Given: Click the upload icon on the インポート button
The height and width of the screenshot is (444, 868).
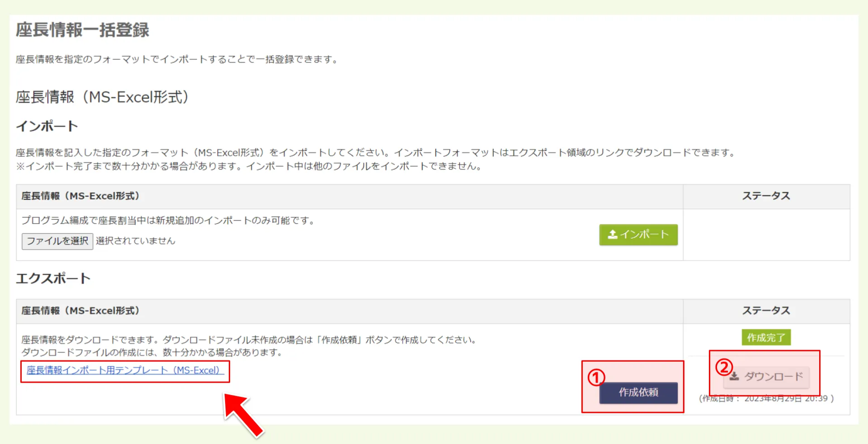Looking at the screenshot, I should 613,234.
